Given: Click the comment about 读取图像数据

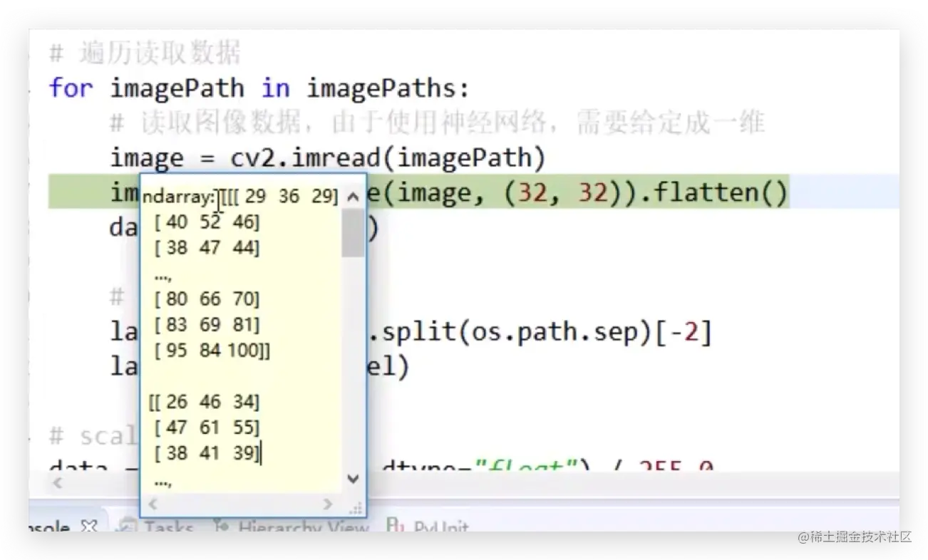Looking at the screenshot, I should (x=438, y=124).
